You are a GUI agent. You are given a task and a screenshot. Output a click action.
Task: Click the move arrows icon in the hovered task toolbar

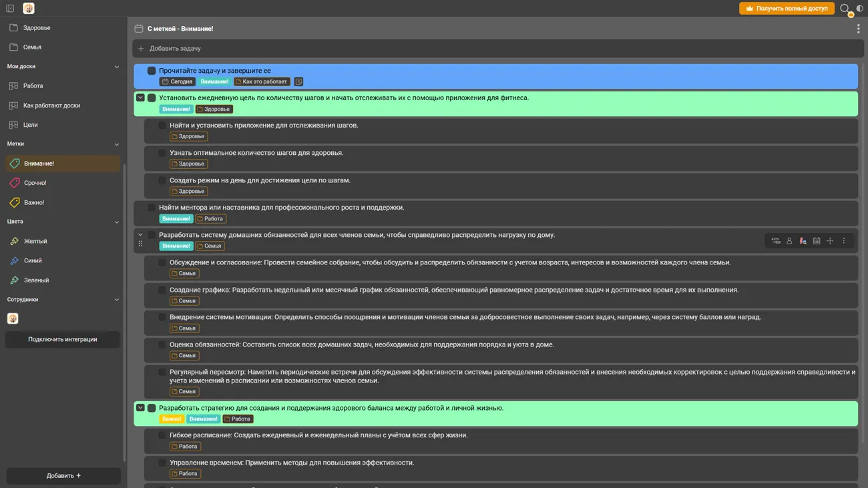click(x=830, y=241)
